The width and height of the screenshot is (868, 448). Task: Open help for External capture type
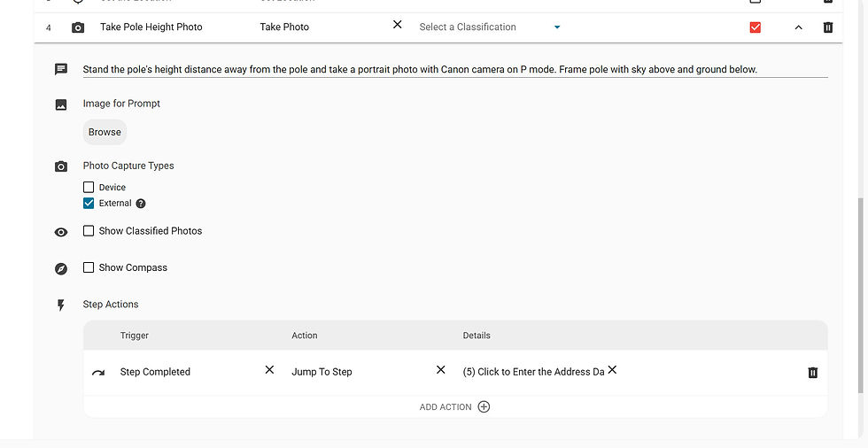point(141,204)
